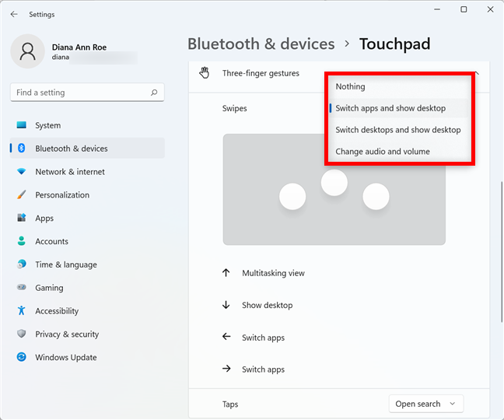Viewport: 504px width, 420px height.
Task: Open Network & internet settings
Action: (87, 171)
